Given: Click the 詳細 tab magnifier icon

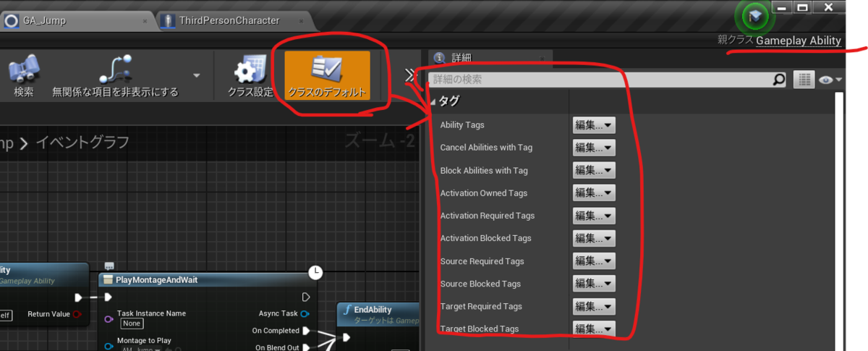Looking at the screenshot, I should coord(441,57).
